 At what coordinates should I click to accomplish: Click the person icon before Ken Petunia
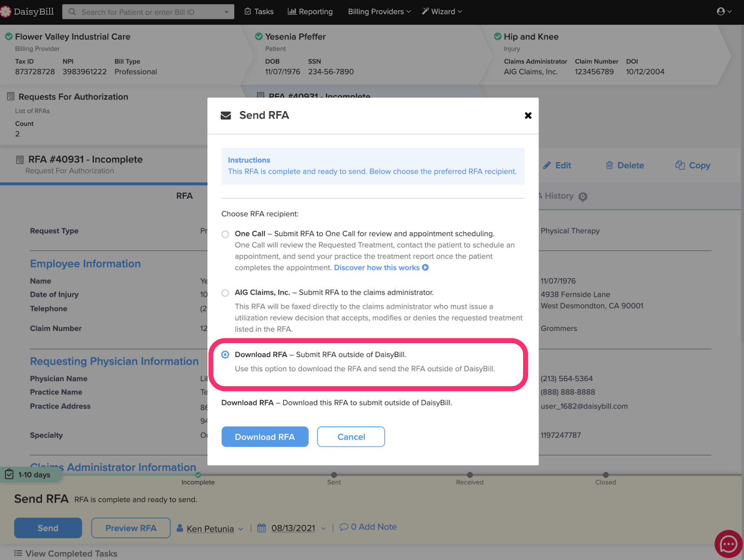pos(180,528)
